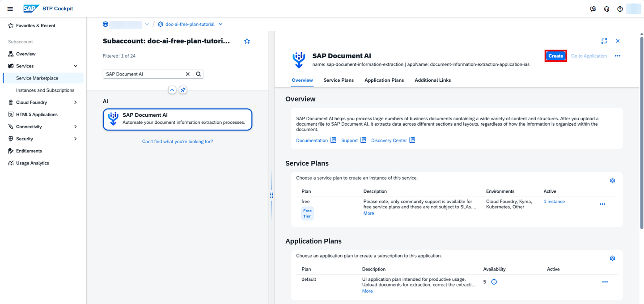
Task: Click the Usage Analytics chart icon
Action: [11, 163]
